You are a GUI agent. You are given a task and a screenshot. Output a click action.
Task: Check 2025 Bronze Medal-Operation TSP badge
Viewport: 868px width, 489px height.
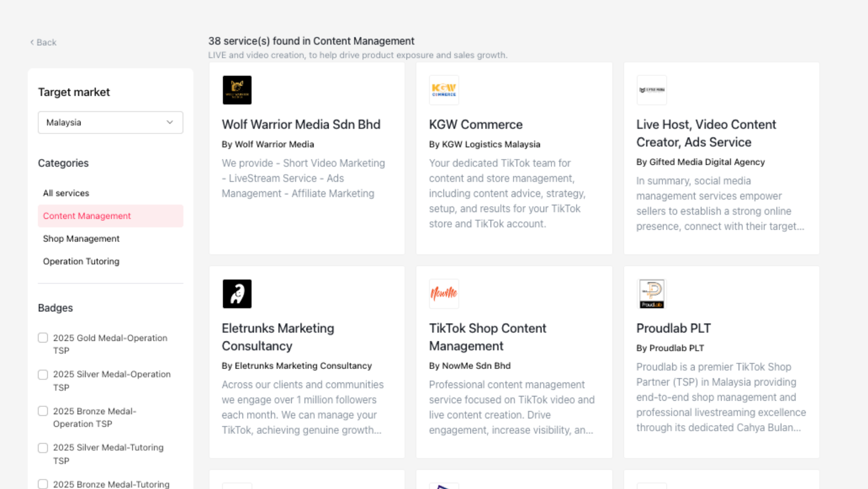[43, 411]
